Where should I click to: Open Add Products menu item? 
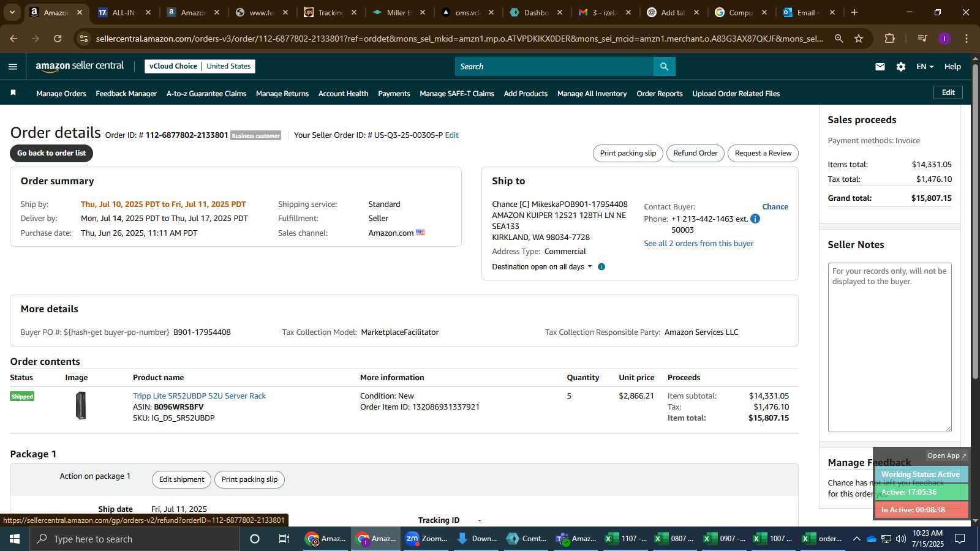click(x=526, y=94)
